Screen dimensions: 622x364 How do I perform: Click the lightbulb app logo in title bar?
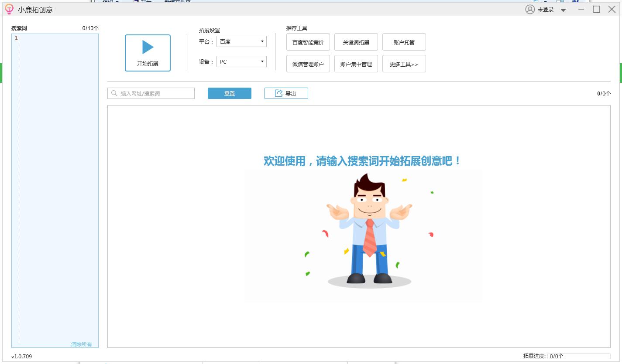coord(8,9)
